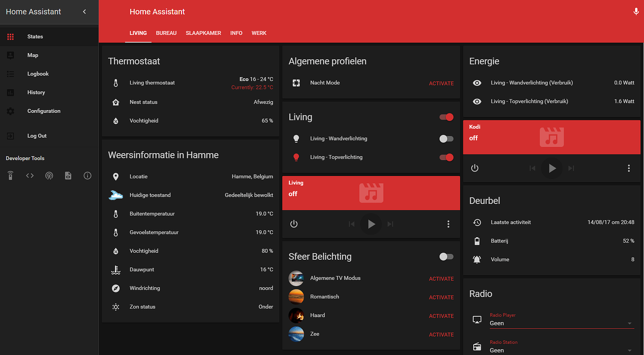Open Kodi player more options menu
Image resolution: width=644 pixels, height=355 pixels.
coord(629,168)
